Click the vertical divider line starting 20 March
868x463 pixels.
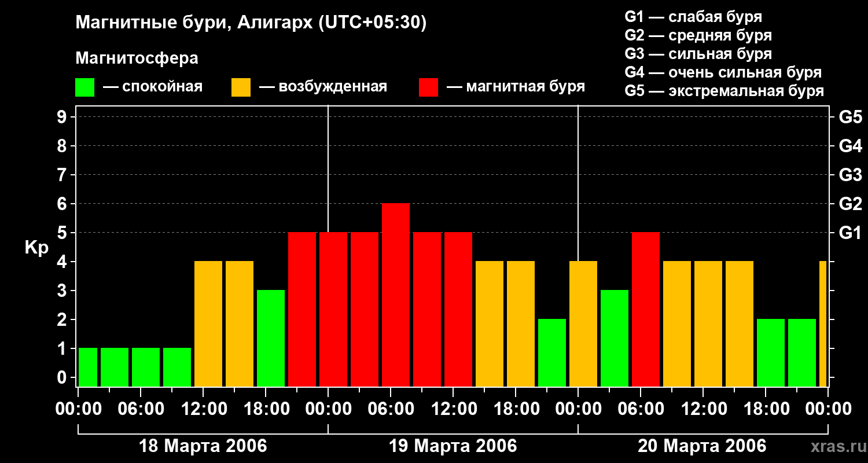[x=578, y=182]
